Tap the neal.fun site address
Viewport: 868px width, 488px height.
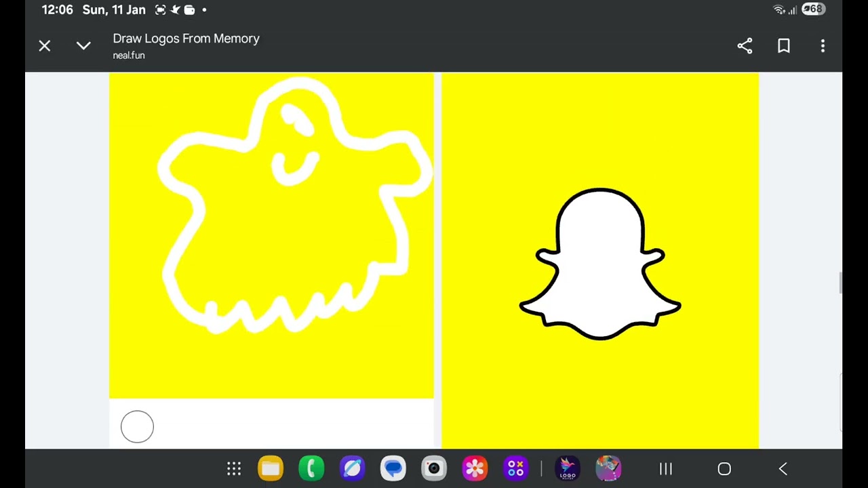pyautogui.click(x=129, y=56)
